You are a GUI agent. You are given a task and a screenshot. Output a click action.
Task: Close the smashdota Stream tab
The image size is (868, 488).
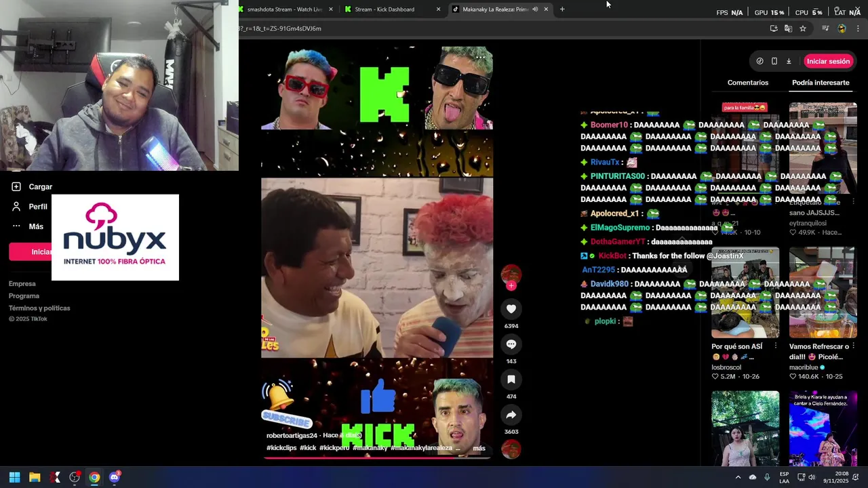(x=331, y=9)
